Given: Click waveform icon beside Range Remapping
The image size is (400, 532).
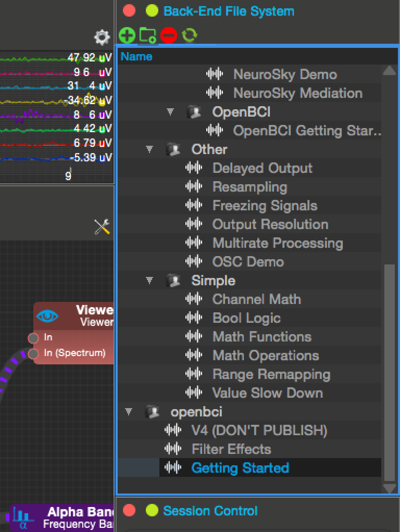Looking at the screenshot, I should 194,374.
